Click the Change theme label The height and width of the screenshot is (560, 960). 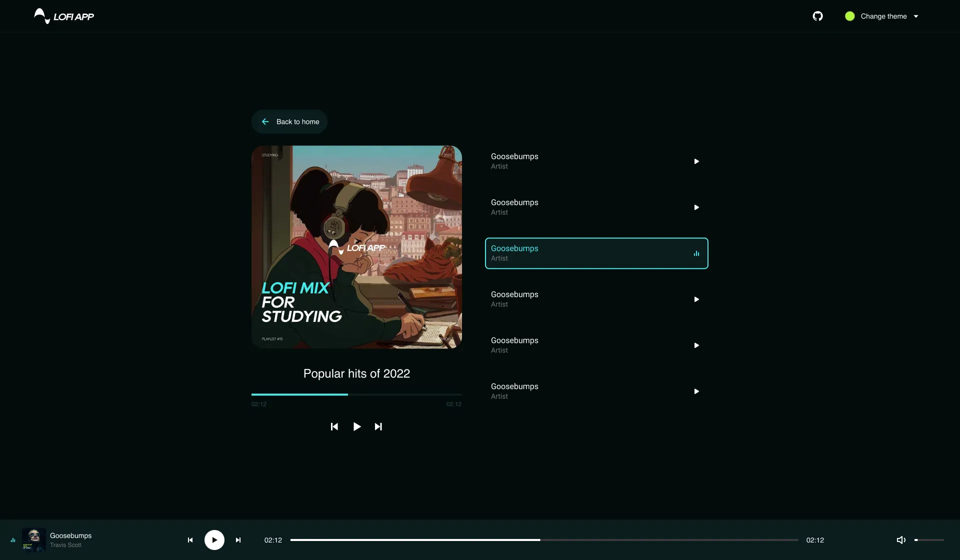pyautogui.click(x=883, y=16)
